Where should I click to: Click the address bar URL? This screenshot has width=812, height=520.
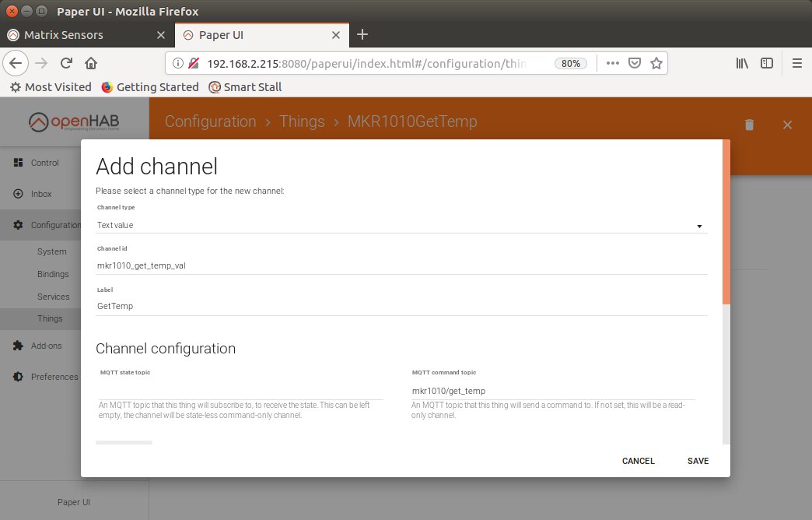pos(366,63)
